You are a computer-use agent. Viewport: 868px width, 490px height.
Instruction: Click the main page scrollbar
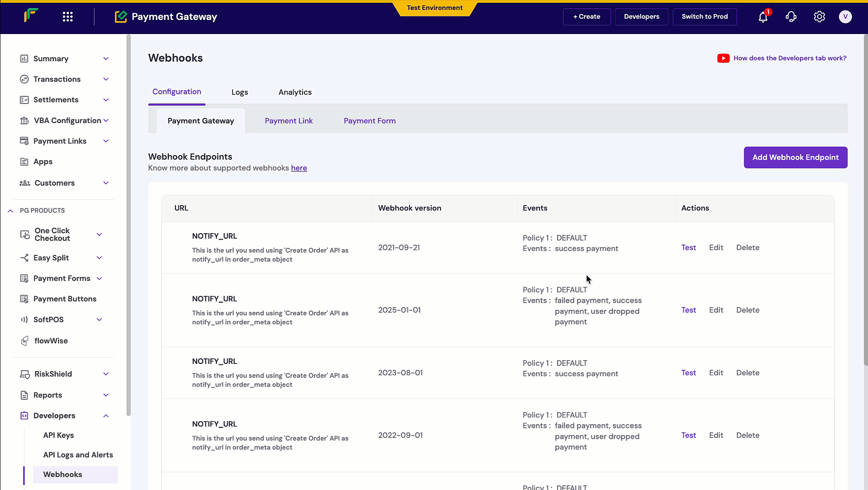tap(865, 200)
